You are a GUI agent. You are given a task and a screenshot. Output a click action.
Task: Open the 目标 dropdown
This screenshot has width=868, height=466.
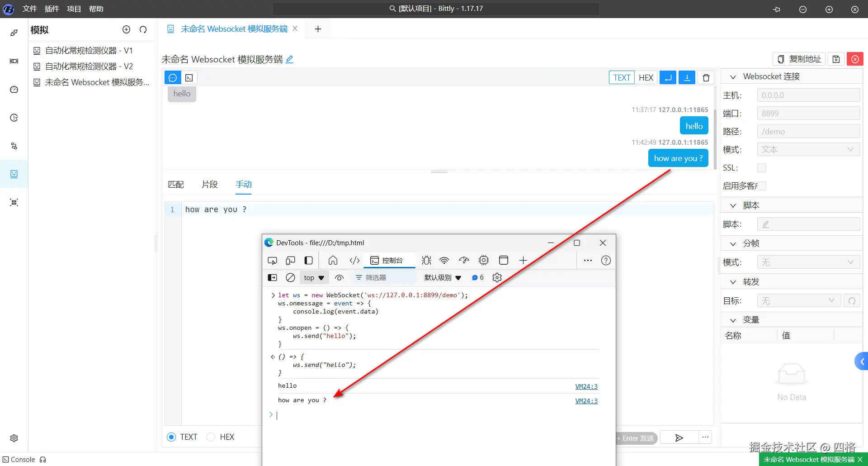pos(799,301)
